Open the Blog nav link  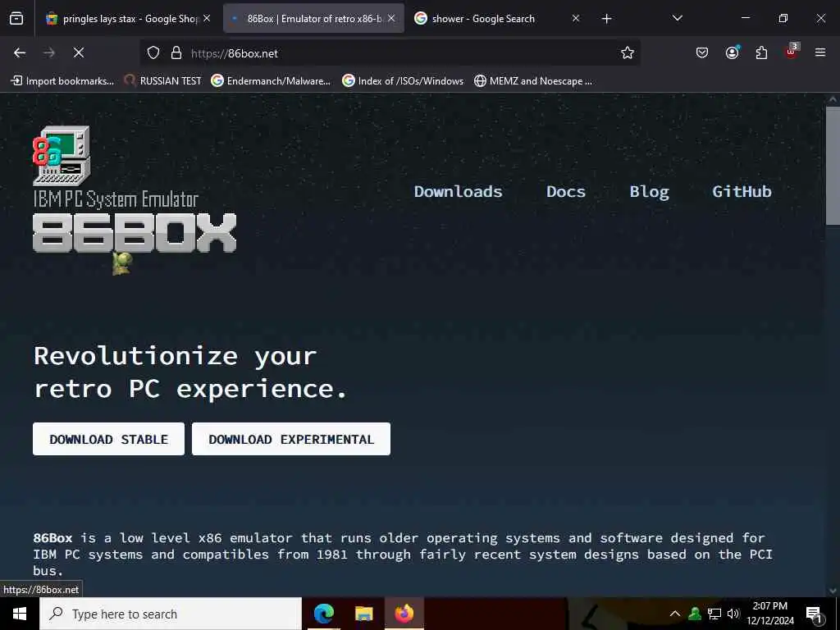pos(650,192)
